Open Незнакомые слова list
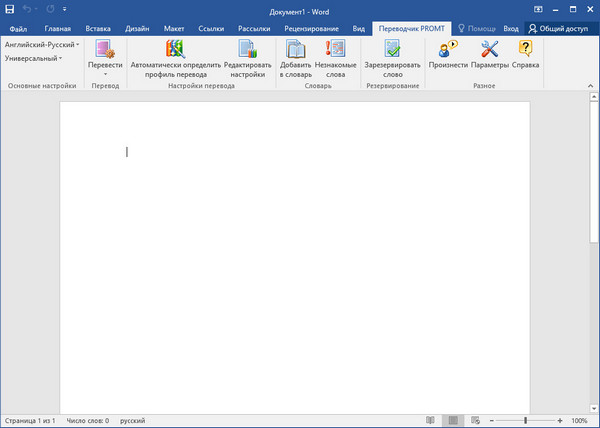 click(x=335, y=49)
